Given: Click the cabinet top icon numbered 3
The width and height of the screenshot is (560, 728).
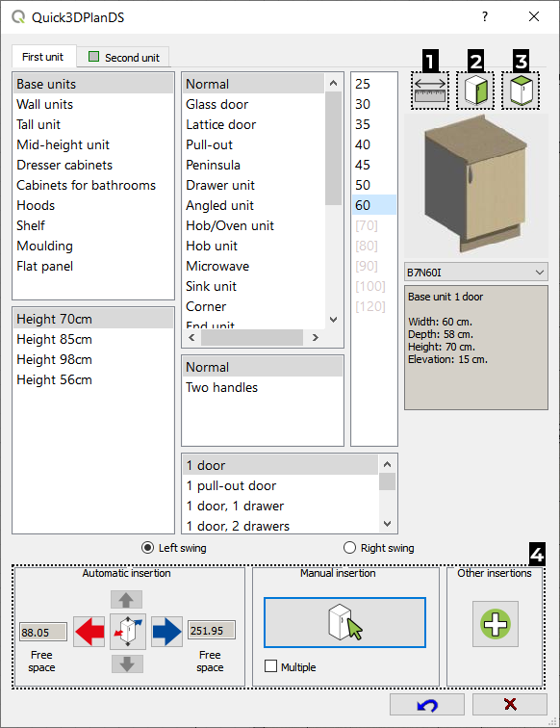Looking at the screenshot, I should [x=521, y=91].
